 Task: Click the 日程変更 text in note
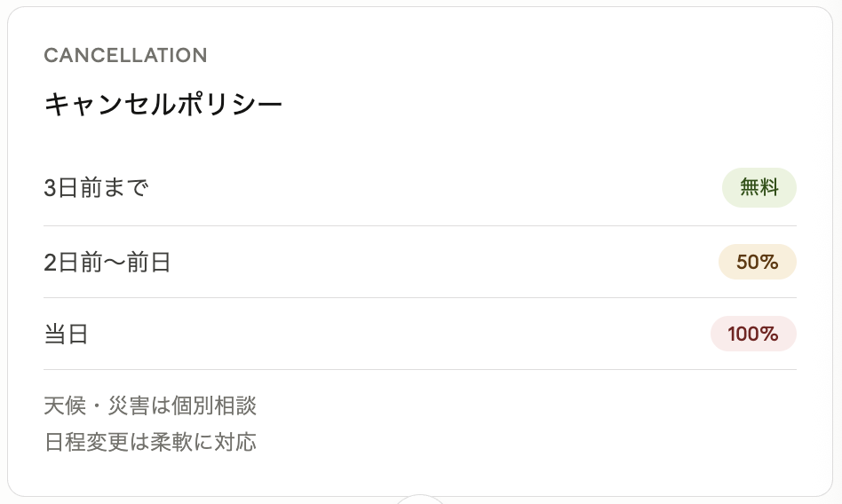tap(86, 442)
